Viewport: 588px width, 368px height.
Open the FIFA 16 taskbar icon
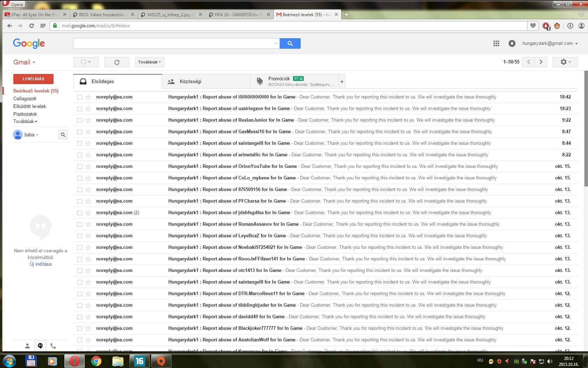click(140, 361)
